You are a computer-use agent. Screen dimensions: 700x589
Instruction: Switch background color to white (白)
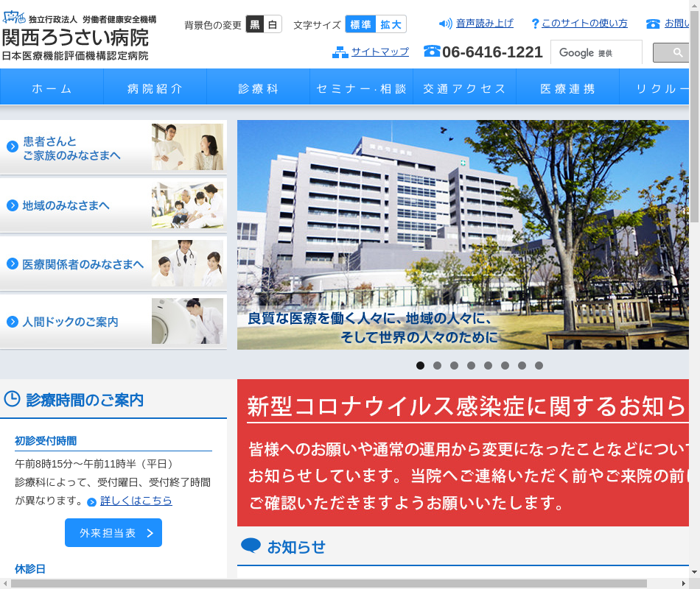tap(273, 24)
